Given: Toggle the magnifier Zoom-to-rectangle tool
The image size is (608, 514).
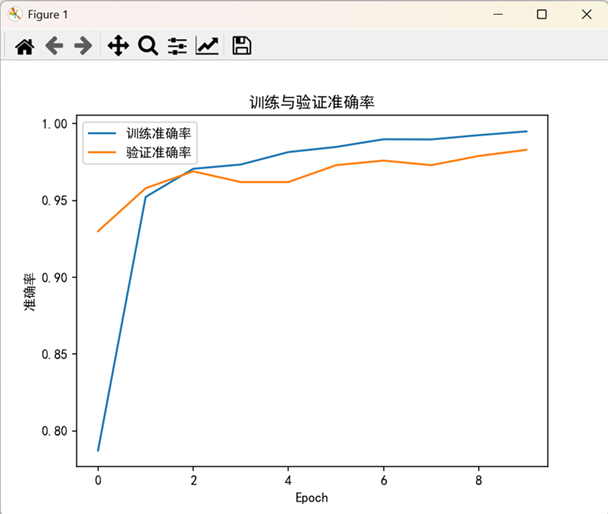Looking at the screenshot, I should 148,45.
